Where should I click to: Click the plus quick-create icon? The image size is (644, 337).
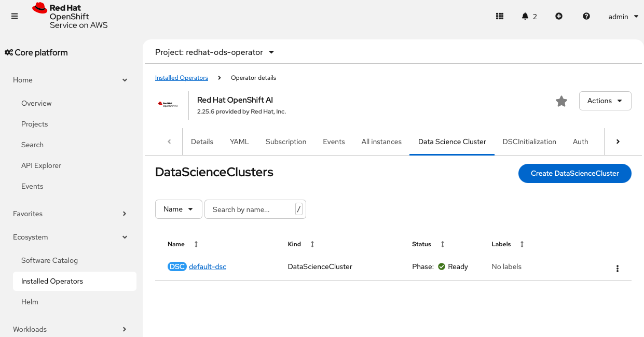[x=559, y=16]
